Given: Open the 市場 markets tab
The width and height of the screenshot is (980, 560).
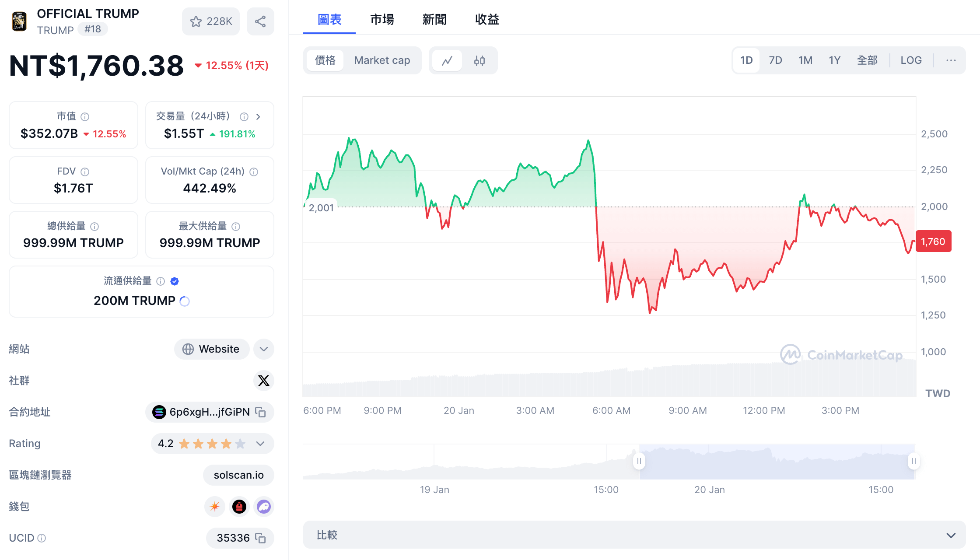Looking at the screenshot, I should (x=382, y=20).
